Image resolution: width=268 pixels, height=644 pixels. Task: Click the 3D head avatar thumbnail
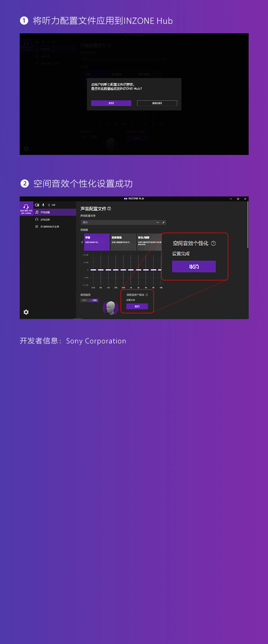[111, 308]
